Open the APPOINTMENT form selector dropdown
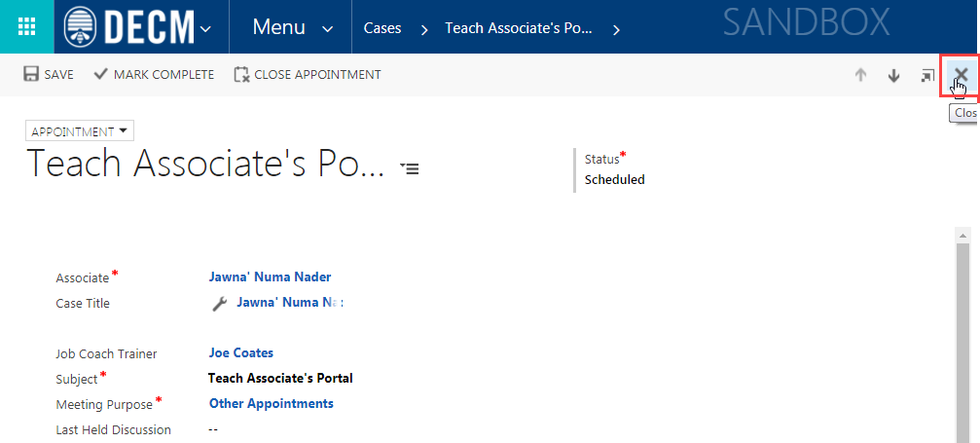The height and width of the screenshot is (443, 980). (x=80, y=131)
